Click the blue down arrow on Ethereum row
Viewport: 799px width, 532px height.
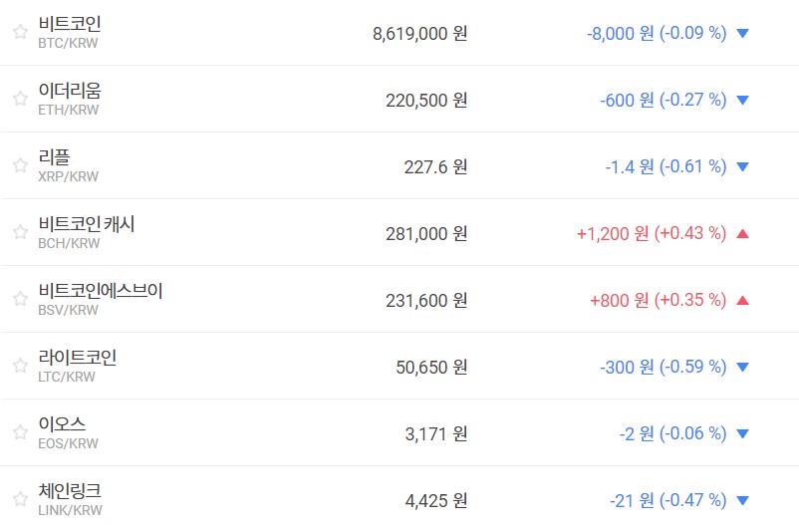coord(742,100)
